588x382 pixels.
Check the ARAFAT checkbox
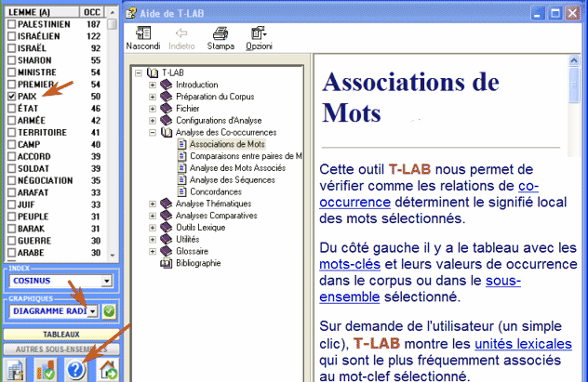tap(11, 192)
